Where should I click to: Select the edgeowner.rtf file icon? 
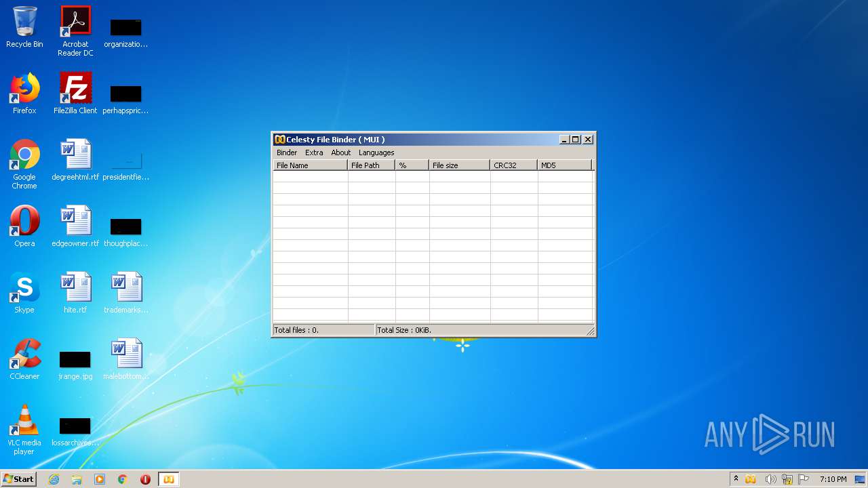point(75,226)
